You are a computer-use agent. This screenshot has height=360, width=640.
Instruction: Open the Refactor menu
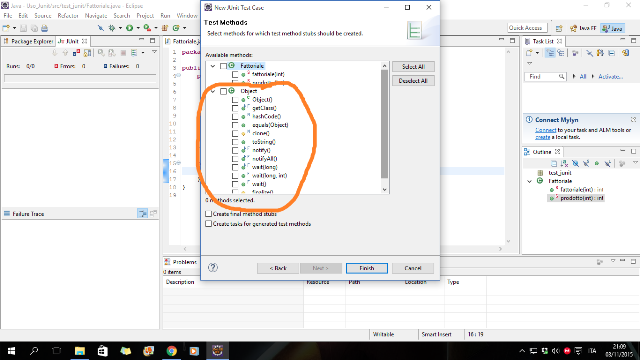point(68,16)
